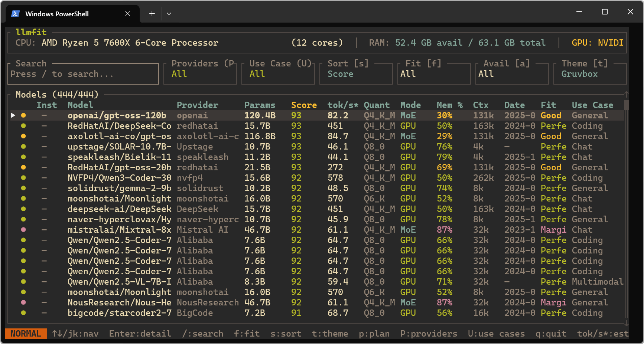Toggle install marker for solidrust/gemma-2-9b row
This screenshot has width=644, height=344.
(x=44, y=188)
